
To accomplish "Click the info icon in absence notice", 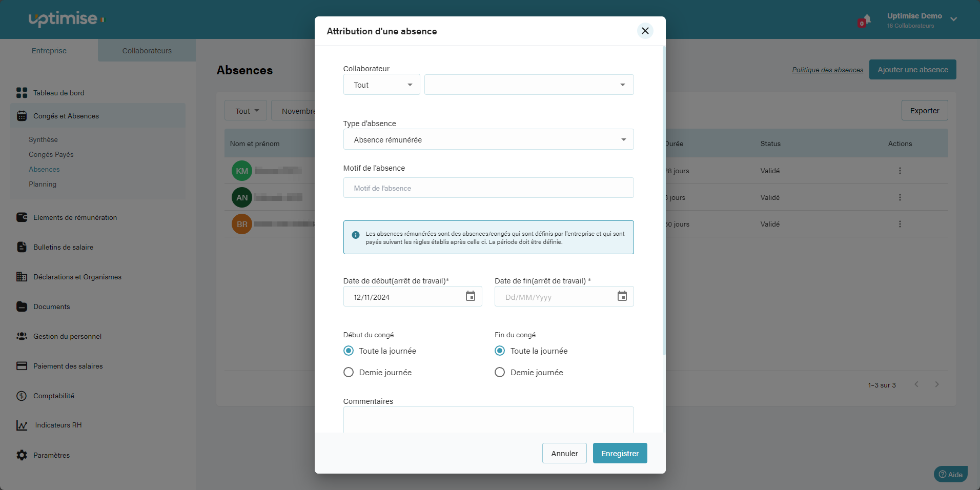I will click(x=356, y=235).
